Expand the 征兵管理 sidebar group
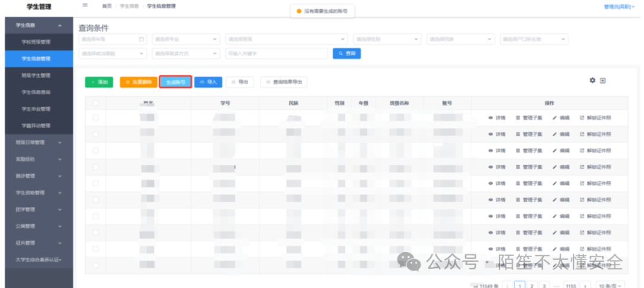This screenshot has height=288, width=644. click(39, 243)
